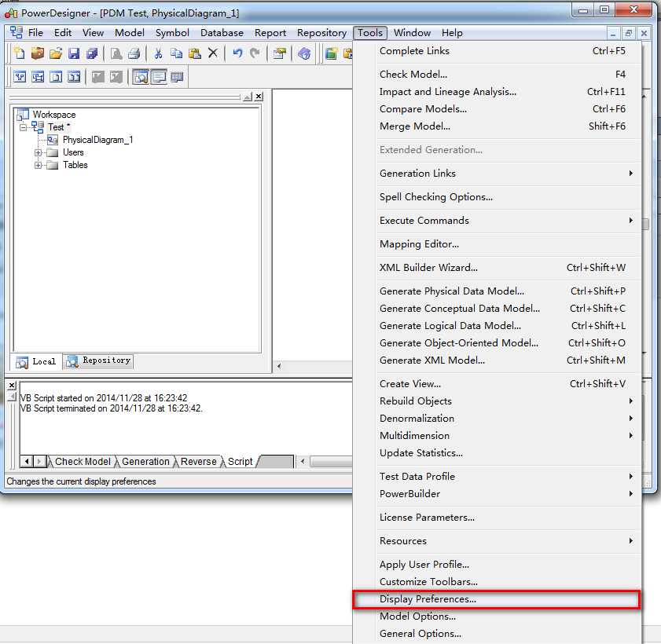
Task: Click the Redo arrow icon
Action: pyautogui.click(x=255, y=53)
